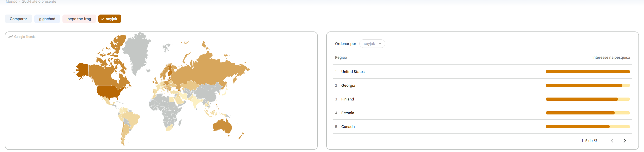Click the United States on the map
Screen dimensions: 644x152
[108, 92]
